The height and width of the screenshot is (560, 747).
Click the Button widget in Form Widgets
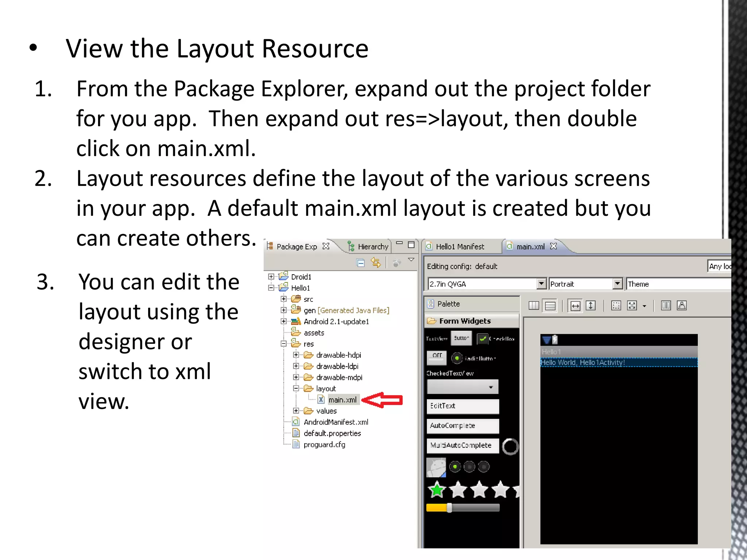click(461, 338)
